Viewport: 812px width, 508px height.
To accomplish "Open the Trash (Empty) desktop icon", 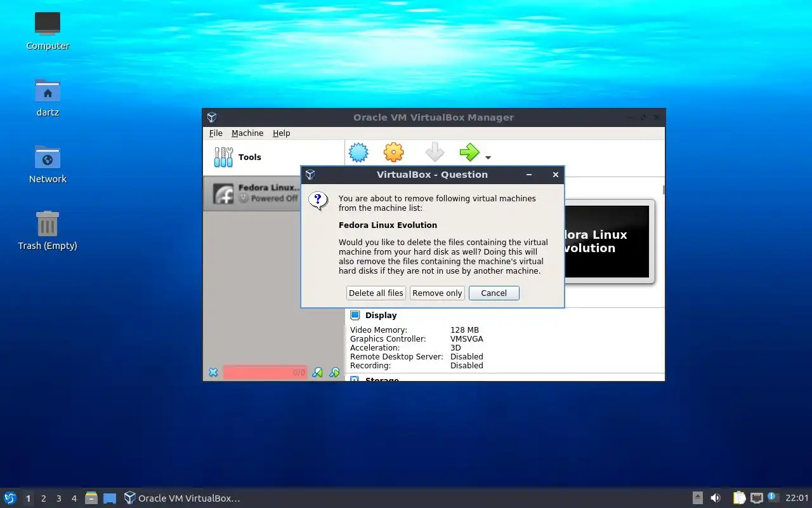I will tap(48, 231).
